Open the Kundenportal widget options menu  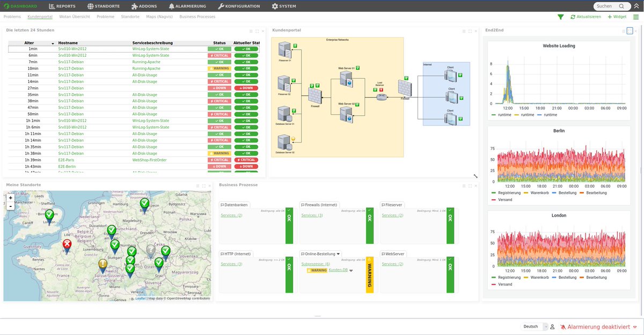(464, 31)
